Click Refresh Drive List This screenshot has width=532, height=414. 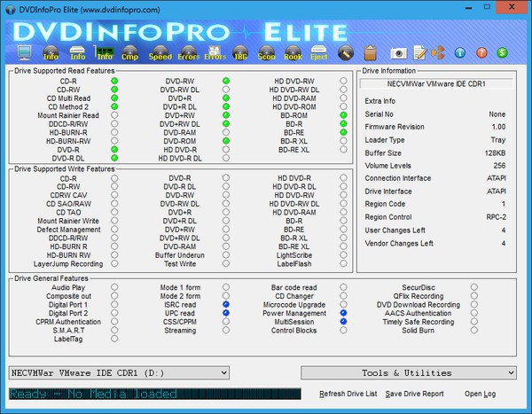[348, 394]
